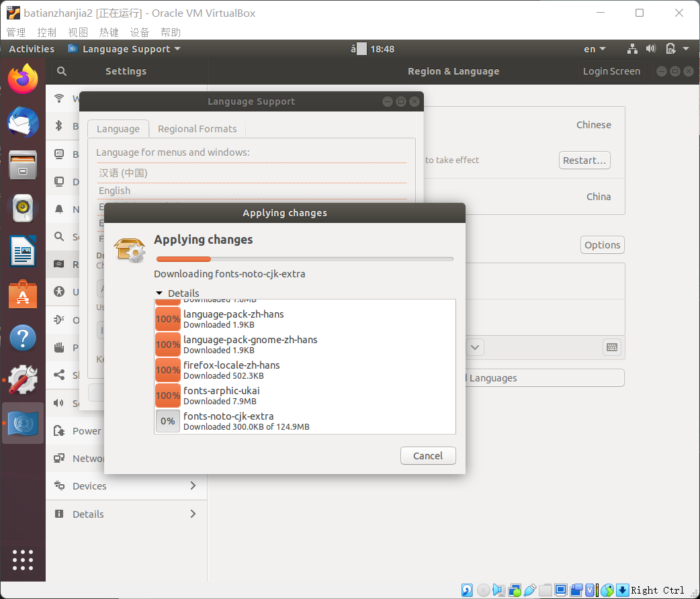Select the language-pack-zh-hans row
The height and width of the screenshot is (599, 700).
point(305,319)
